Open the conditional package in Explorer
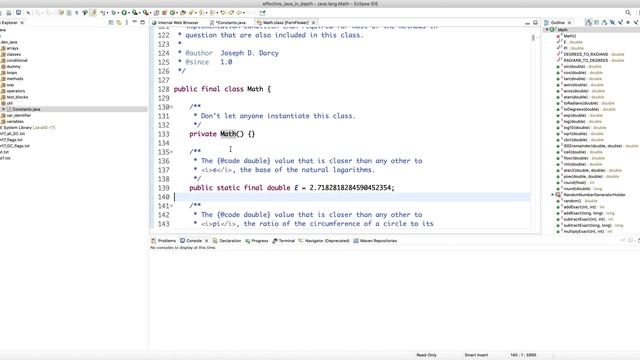 pos(14,60)
